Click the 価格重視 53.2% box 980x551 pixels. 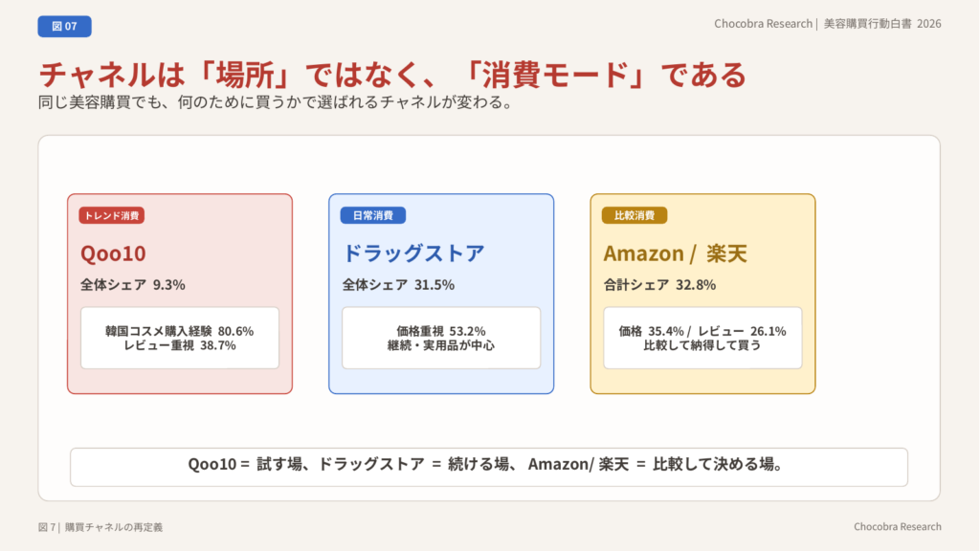(x=441, y=338)
